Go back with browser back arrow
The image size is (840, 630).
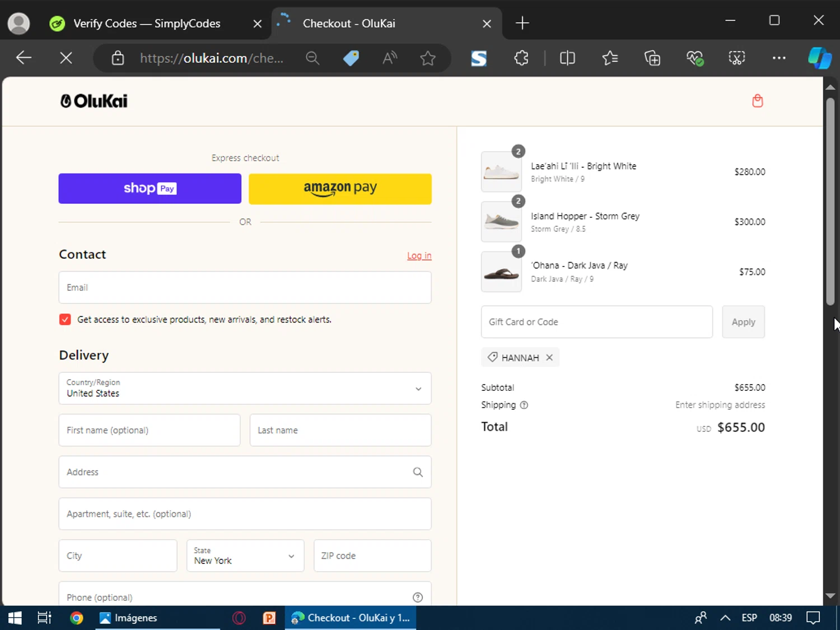24,58
